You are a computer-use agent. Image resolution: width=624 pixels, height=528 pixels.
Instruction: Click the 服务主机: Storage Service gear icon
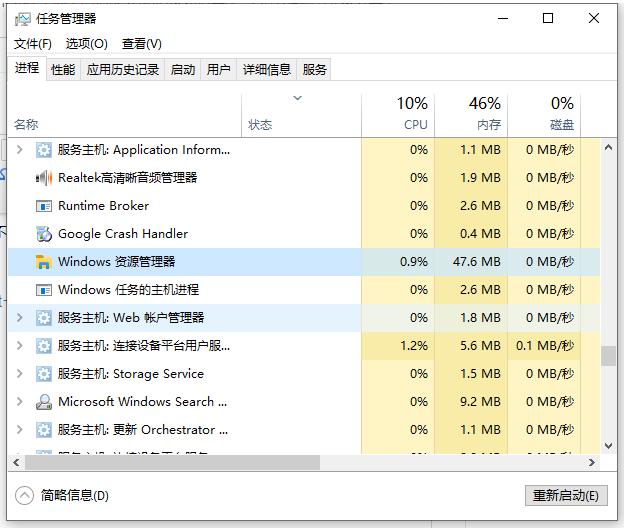coord(43,374)
